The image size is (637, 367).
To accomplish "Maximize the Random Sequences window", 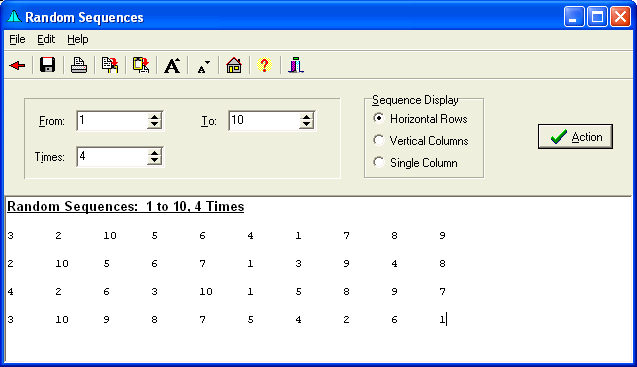I will point(597,17).
